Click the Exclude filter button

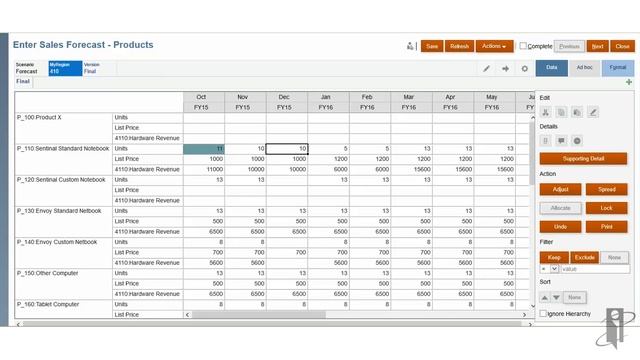584,258
